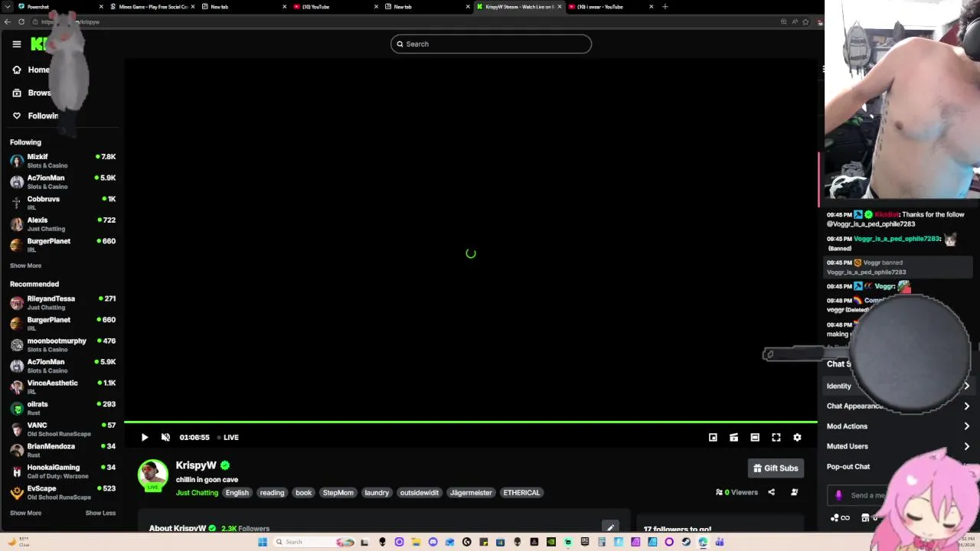
Task: Switch to (10) YouTube browser tab
Action: pyautogui.click(x=335, y=7)
